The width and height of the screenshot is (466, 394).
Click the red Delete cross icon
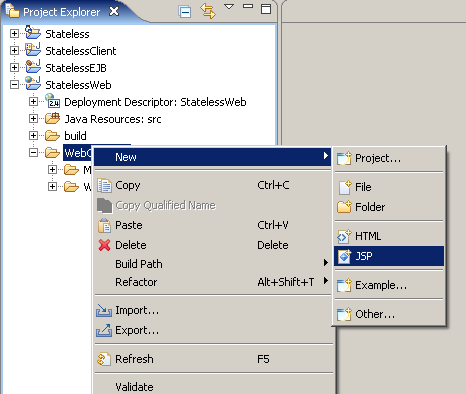(104, 245)
